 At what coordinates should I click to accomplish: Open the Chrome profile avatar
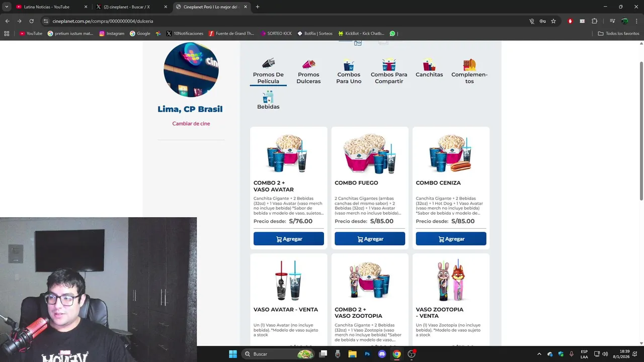[624, 21]
